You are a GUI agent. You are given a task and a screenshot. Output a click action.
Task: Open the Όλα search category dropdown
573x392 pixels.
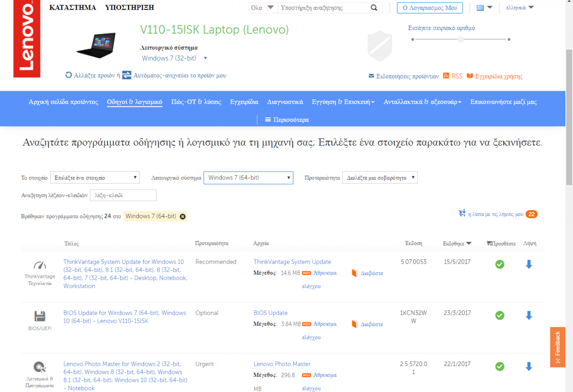click(x=263, y=8)
